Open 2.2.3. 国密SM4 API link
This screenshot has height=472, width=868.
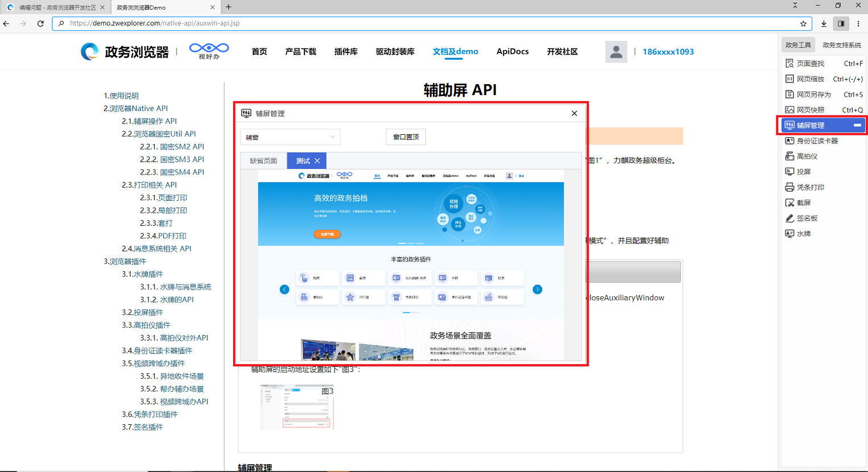pos(172,172)
